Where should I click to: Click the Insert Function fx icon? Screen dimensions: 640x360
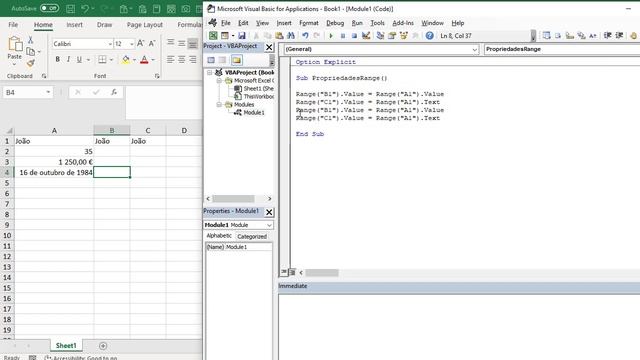click(114, 93)
